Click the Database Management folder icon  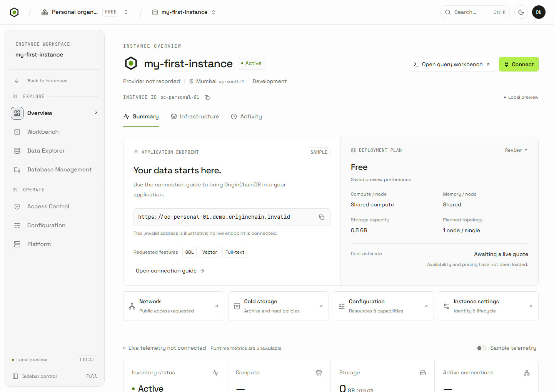17,169
